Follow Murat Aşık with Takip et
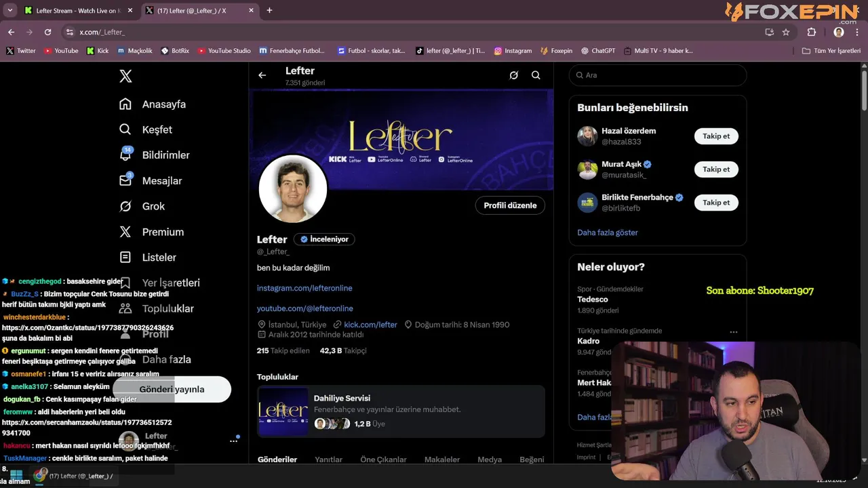 pyautogui.click(x=716, y=169)
